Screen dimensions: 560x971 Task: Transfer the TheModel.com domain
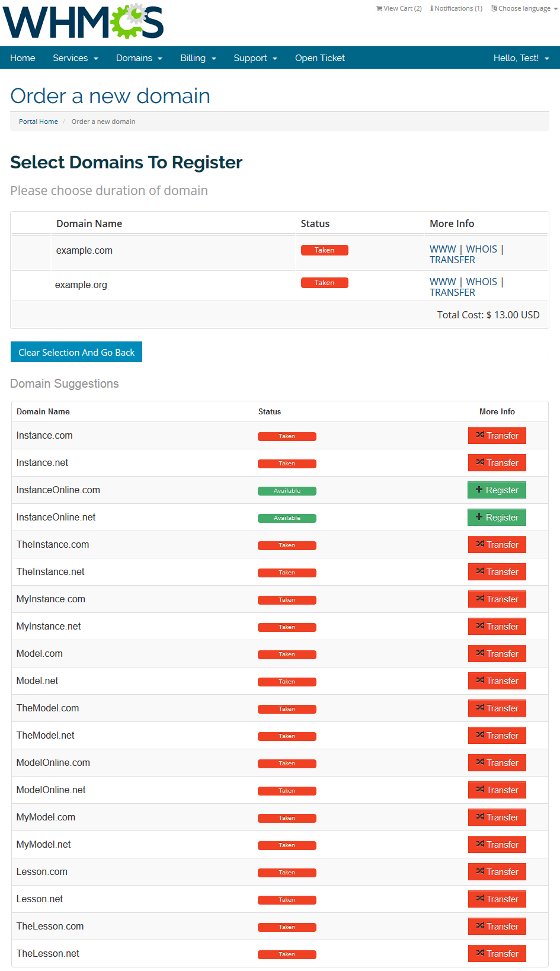[497, 708]
